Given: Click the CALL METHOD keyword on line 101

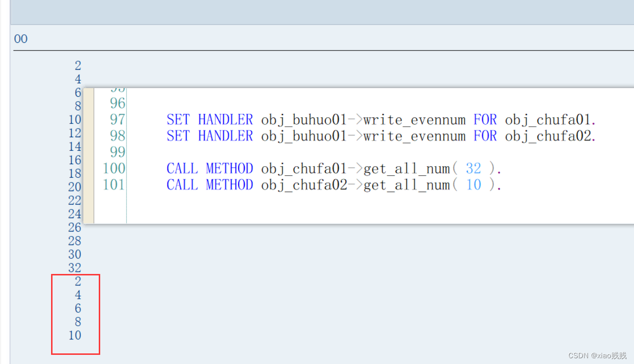Looking at the screenshot, I should click(x=210, y=185).
